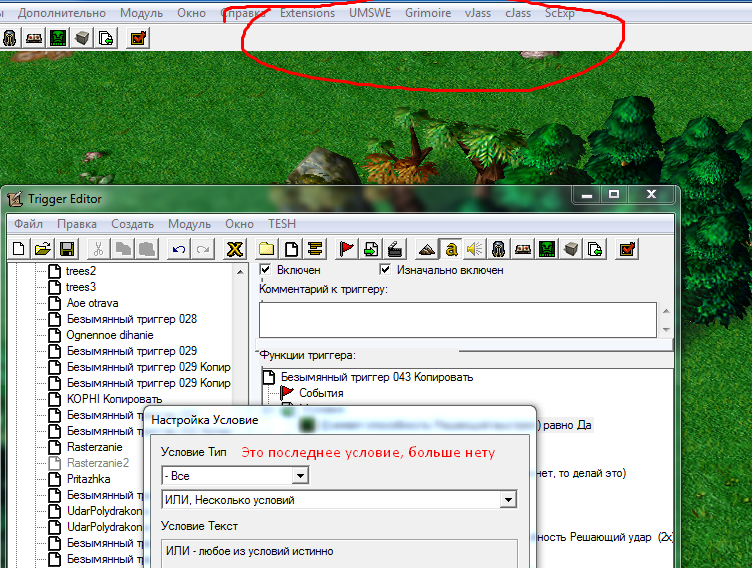752x568 pixels.
Task: Open the vJass menu
Action: point(478,13)
